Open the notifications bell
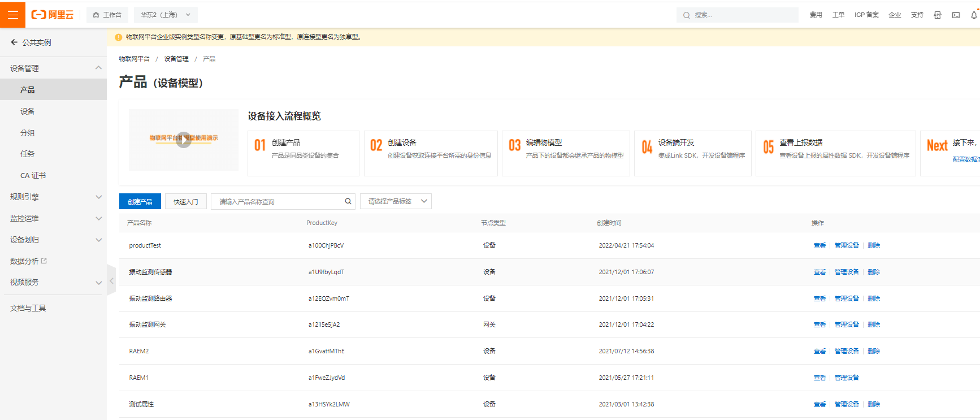The image size is (980, 420). (974, 15)
